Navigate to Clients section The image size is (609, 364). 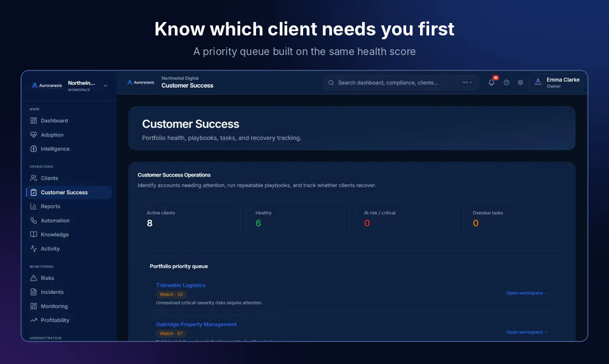[69, 178]
